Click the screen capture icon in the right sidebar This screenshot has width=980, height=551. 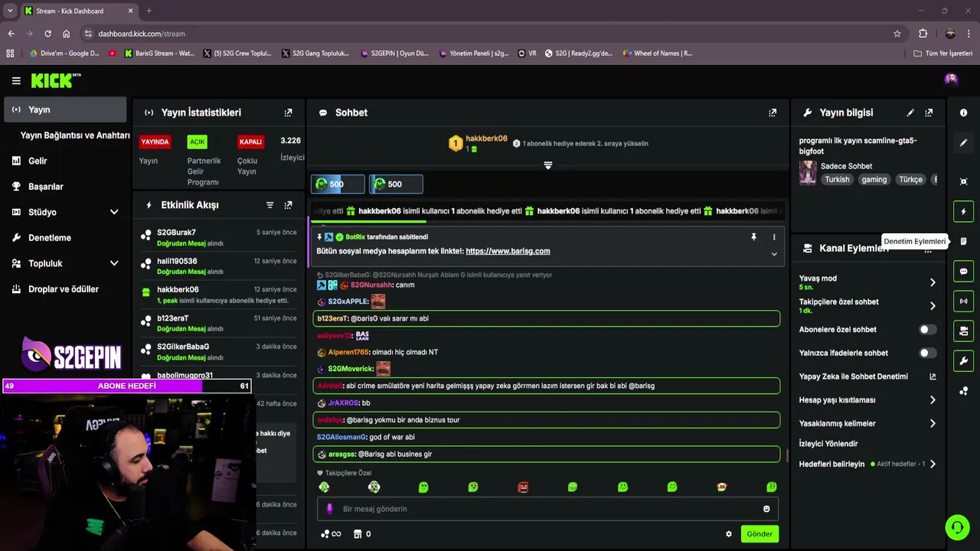963,181
